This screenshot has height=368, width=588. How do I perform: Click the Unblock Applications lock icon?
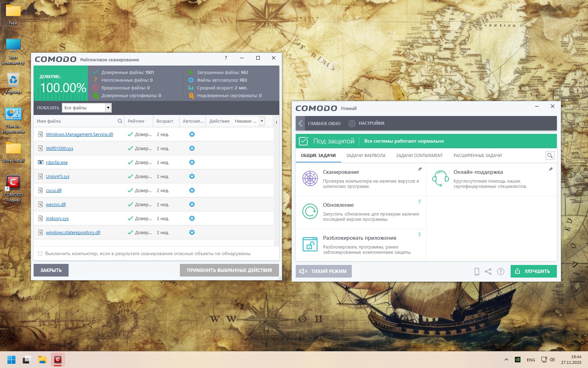[x=310, y=244]
